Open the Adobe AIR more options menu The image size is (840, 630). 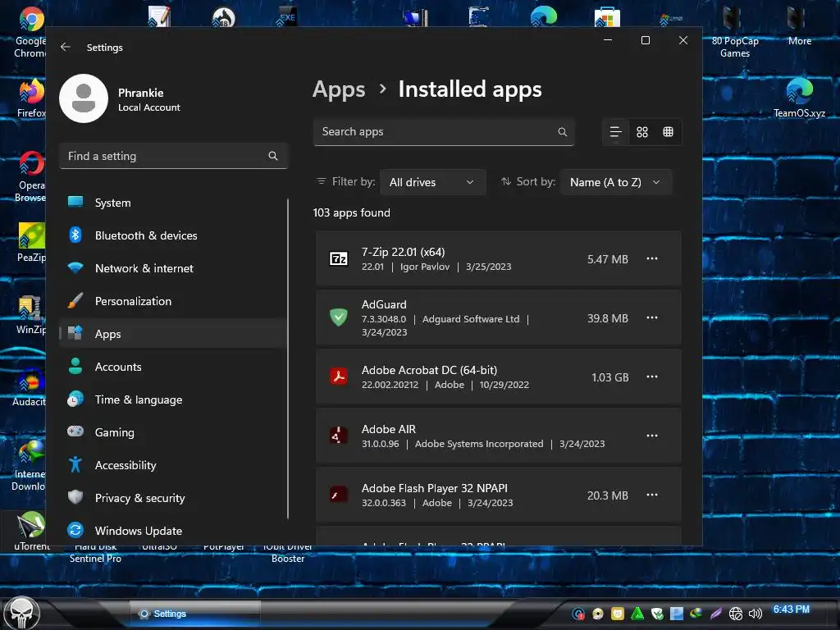tap(652, 436)
